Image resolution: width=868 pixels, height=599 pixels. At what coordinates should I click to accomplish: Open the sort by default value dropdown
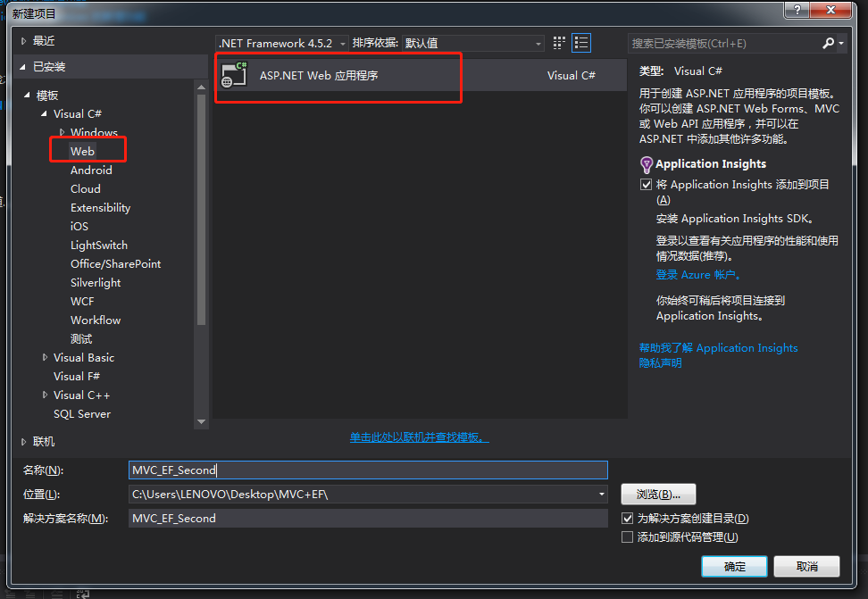click(x=472, y=43)
